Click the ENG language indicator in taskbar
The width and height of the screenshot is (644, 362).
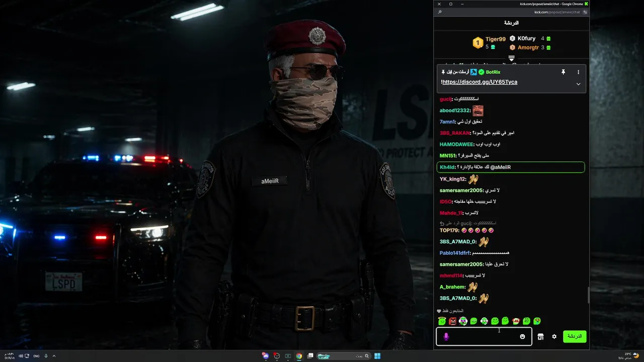click(x=36, y=356)
